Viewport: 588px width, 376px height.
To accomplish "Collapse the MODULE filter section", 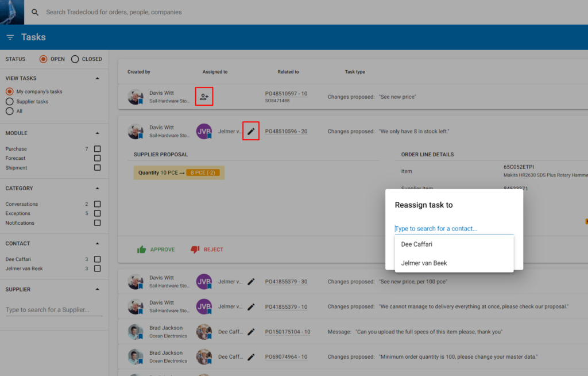I will coord(97,133).
